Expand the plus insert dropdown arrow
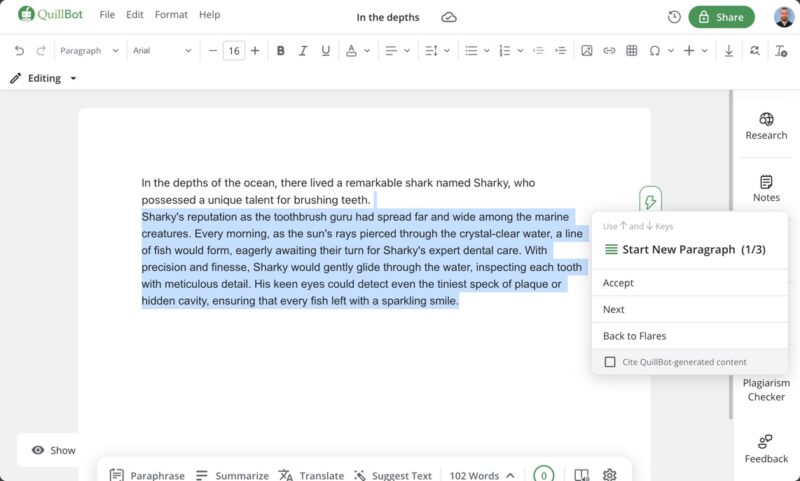The image size is (800, 481). 705,50
